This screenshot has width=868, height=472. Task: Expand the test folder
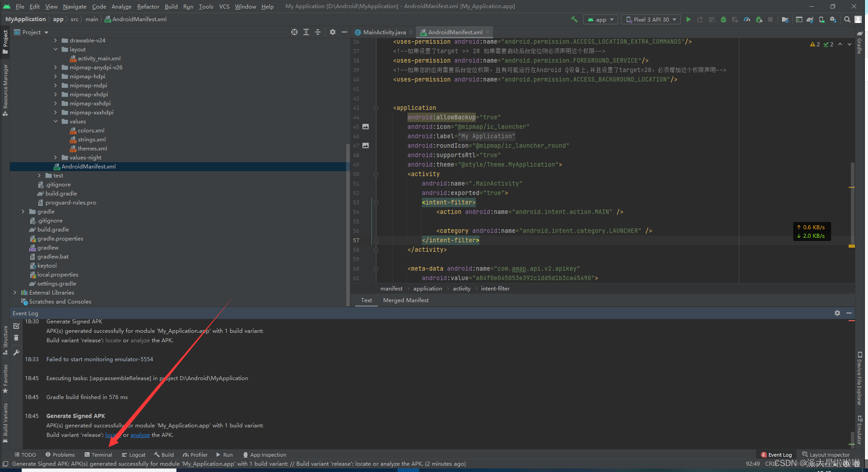40,176
